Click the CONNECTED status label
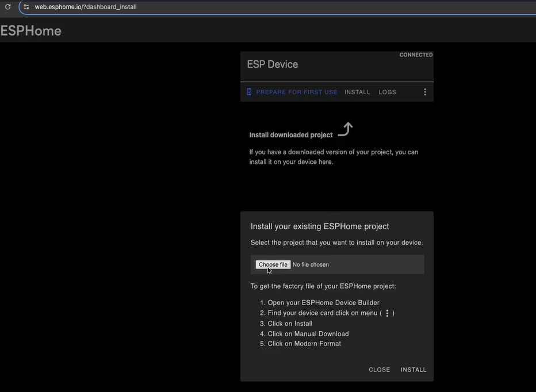The image size is (536, 392). (416, 55)
